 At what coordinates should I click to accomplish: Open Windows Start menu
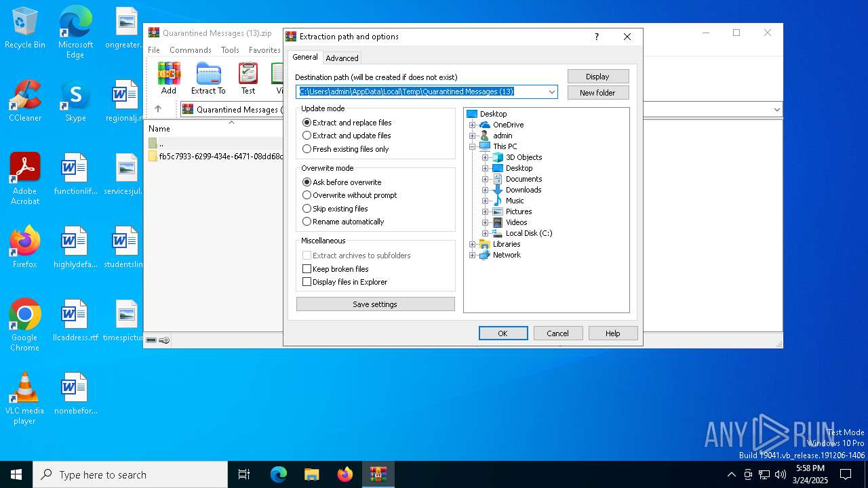point(16,474)
